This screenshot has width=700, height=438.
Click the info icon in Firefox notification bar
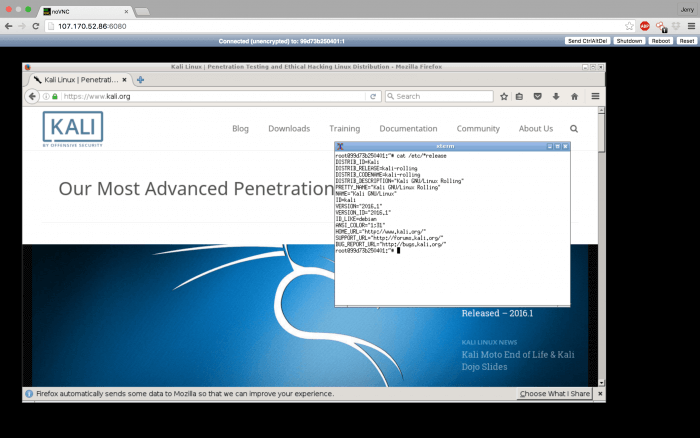click(x=29, y=393)
